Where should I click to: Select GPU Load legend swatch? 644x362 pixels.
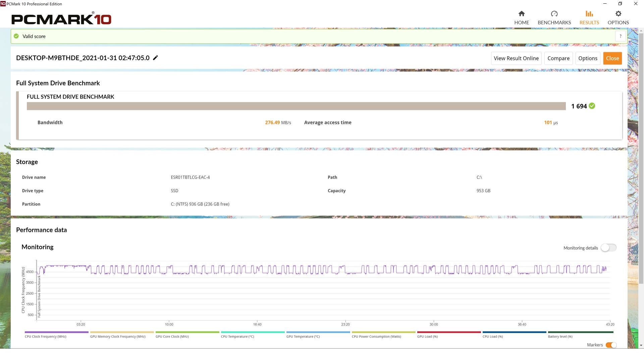(449, 332)
